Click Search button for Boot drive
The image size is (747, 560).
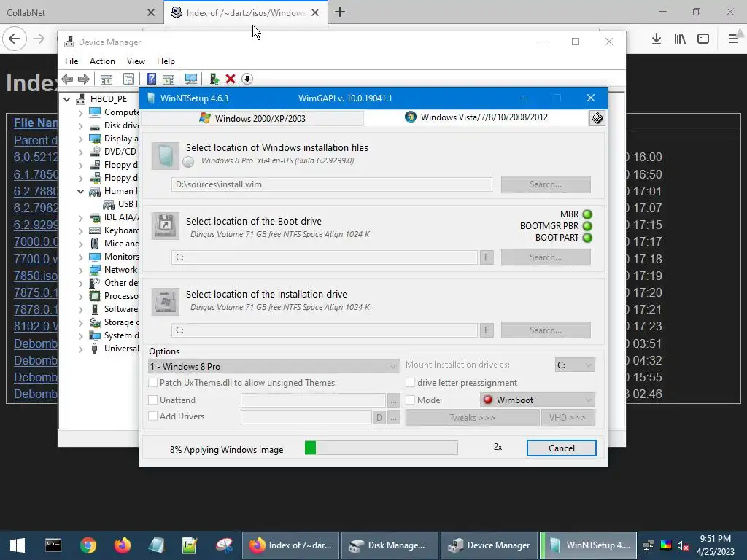click(x=546, y=257)
